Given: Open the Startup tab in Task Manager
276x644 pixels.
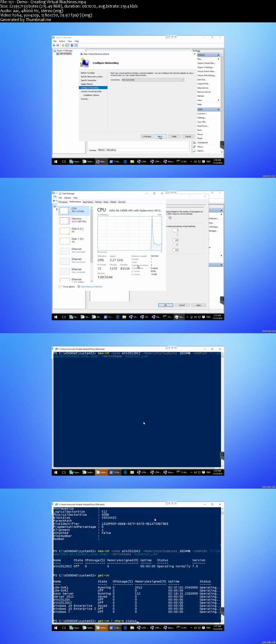Looking at the screenshot, I should (x=98, y=202).
